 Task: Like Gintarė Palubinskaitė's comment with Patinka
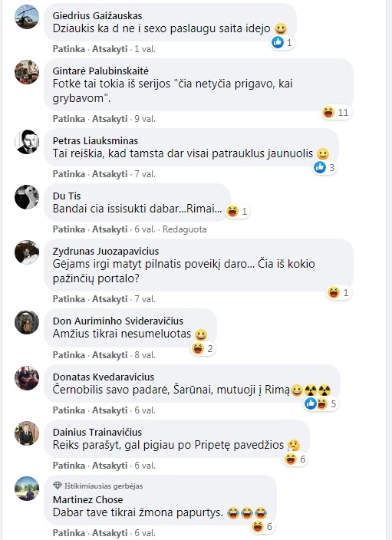(x=68, y=119)
